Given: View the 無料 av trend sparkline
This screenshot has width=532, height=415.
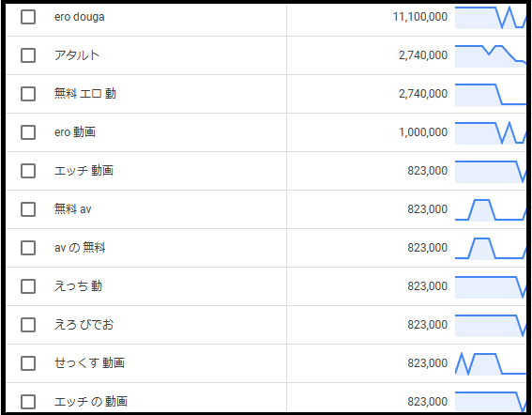Looking at the screenshot, I should pyautogui.click(x=491, y=210).
